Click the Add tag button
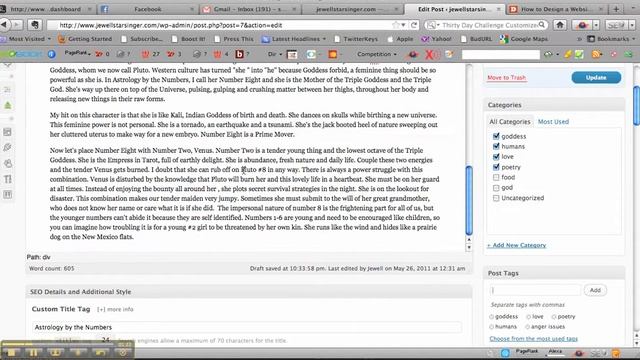640x360 pixels. point(595,290)
